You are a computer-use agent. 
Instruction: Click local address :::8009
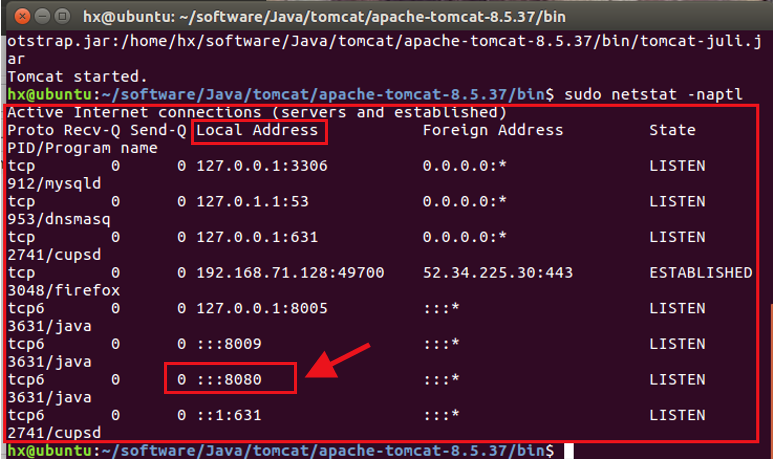point(229,344)
